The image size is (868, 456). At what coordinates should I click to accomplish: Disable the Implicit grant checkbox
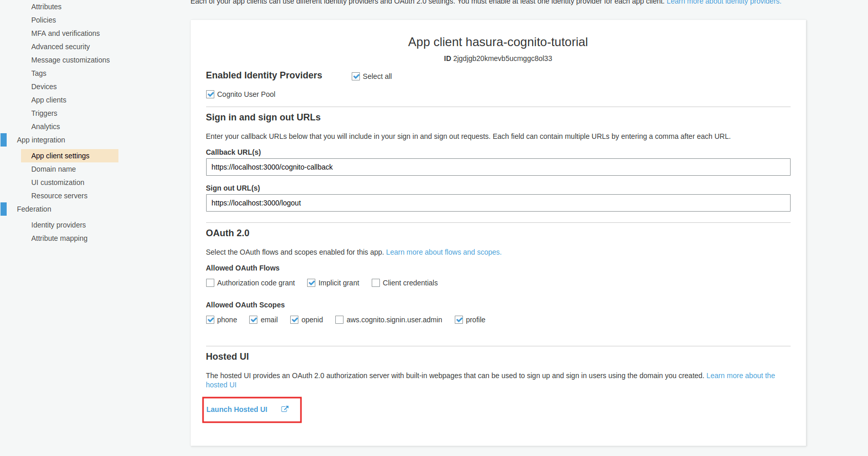(x=311, y=283)
